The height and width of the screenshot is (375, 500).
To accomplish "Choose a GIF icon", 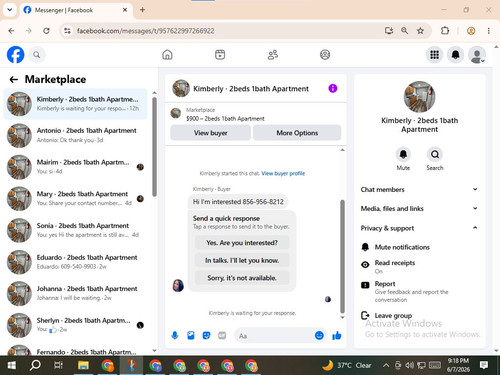I will click(222, 335).
